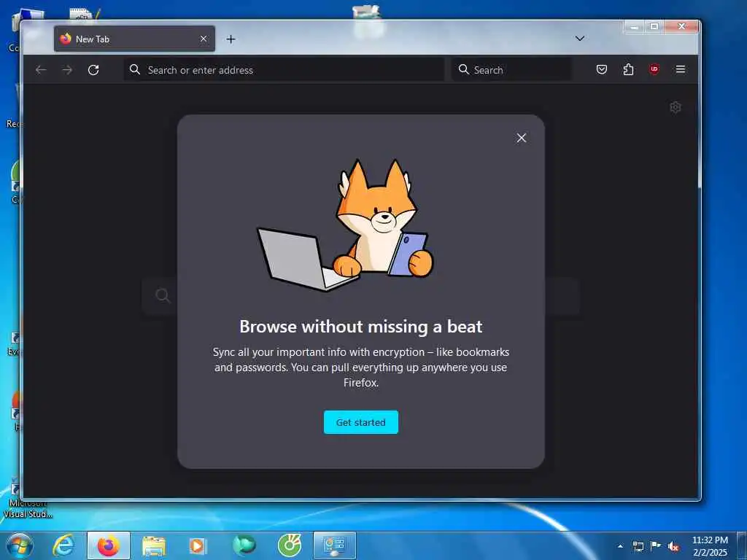
Task: Click the muted volume tray icon
Action: [673, 546]
